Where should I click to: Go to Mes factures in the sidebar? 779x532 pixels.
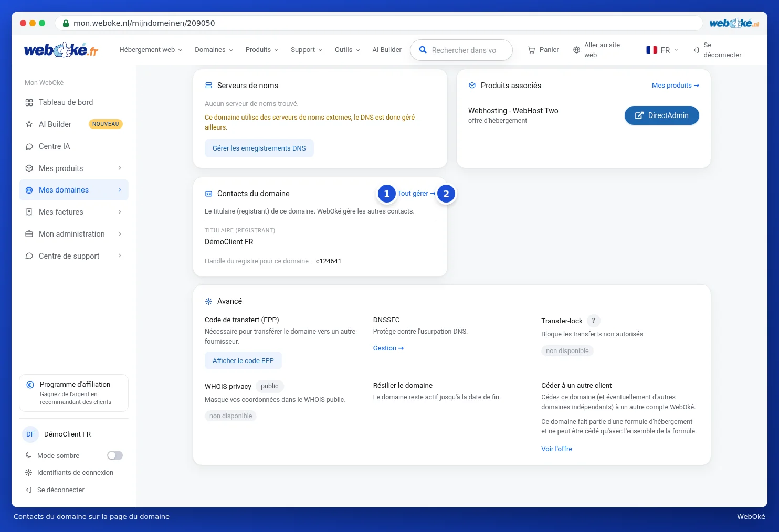pyautogui.click(x=73, y=212)
